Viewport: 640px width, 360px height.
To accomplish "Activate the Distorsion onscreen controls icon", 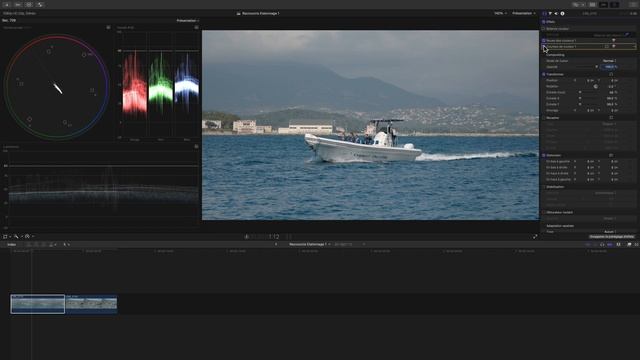I will pos(611,156).
